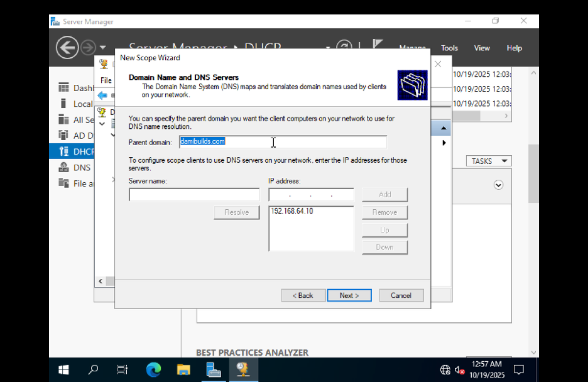Image resolution: width=588 pixels, height=382 pixels.
Task: Collapse the Best Practices Analyzer chevron
Action: tap(499, 185)
